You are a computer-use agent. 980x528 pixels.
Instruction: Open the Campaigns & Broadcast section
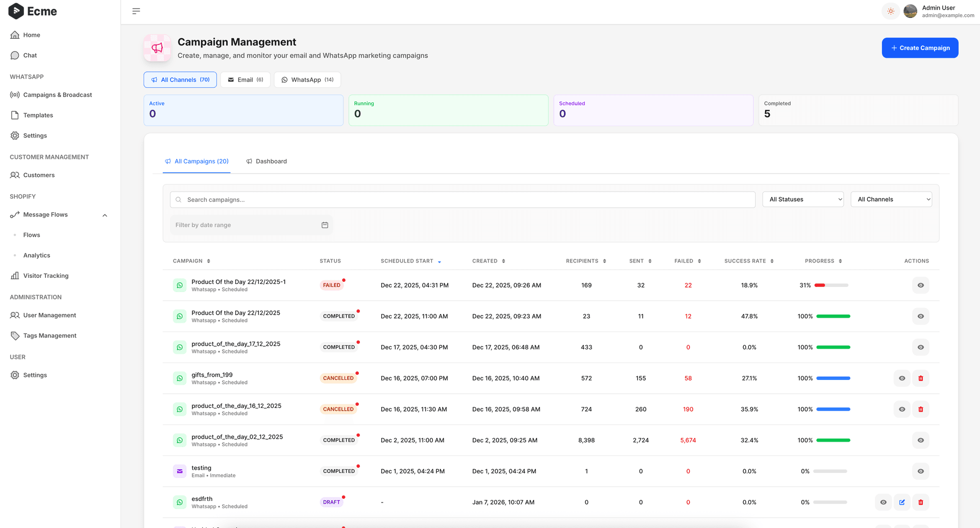tap(57, 94)
